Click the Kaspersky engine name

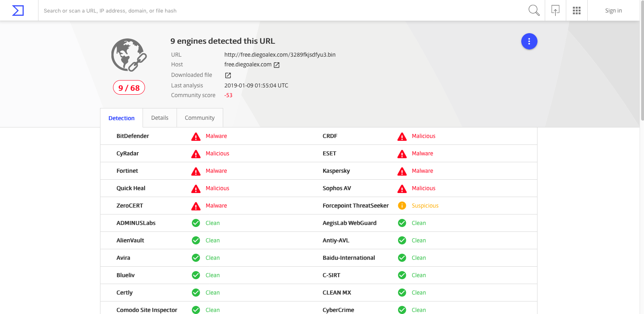click(336, 171)
